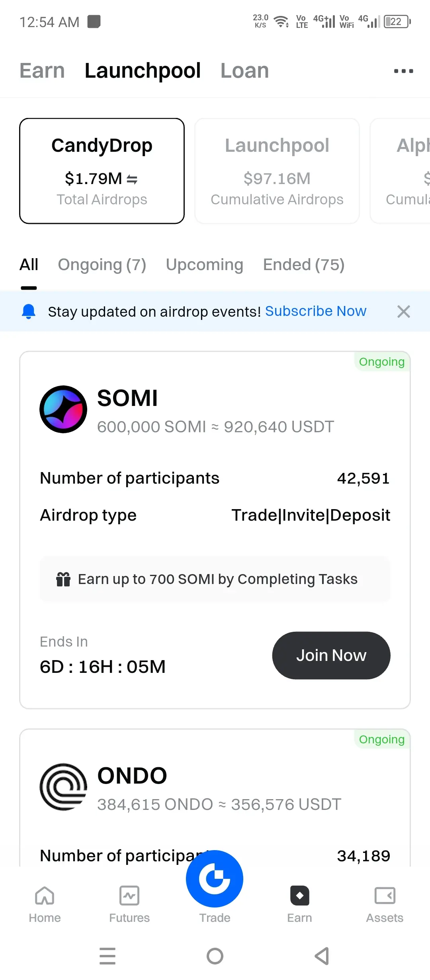
Task: Select the Ongoing (7) filter tab
Action: 102,265
